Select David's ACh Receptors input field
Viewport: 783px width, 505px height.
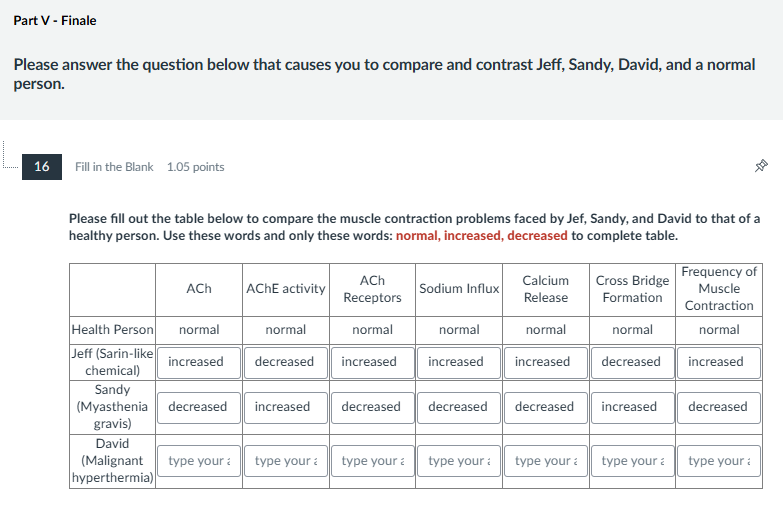click(372, 461)
